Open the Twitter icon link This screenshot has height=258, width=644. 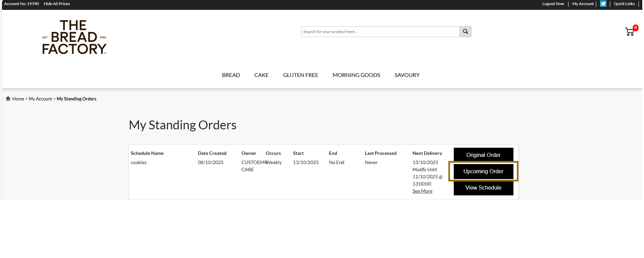[603, 4]
